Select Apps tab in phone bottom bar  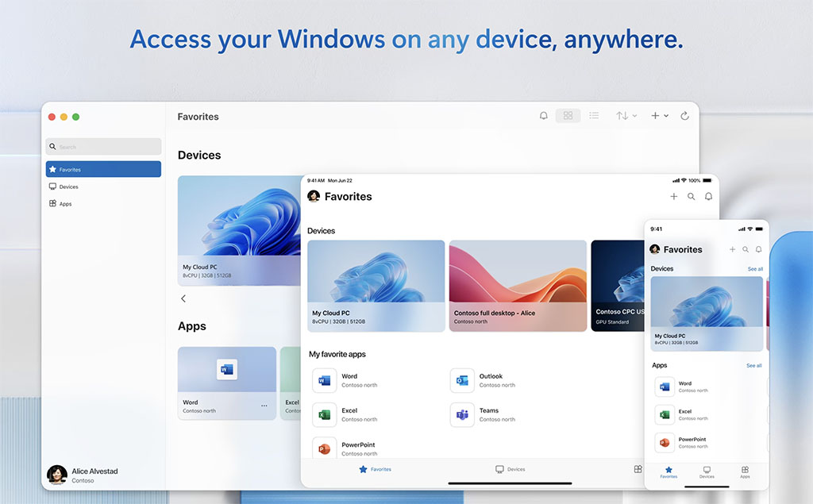point(745,471)
